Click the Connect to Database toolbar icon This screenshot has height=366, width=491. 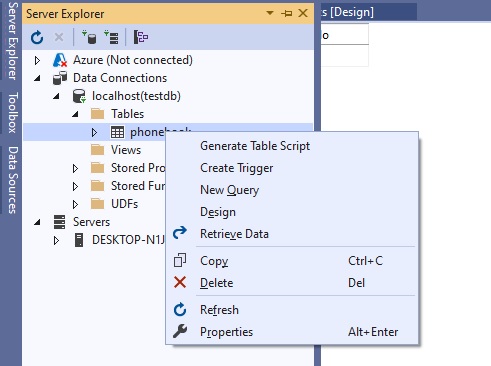pyautogui.click(x=89, y=37)
